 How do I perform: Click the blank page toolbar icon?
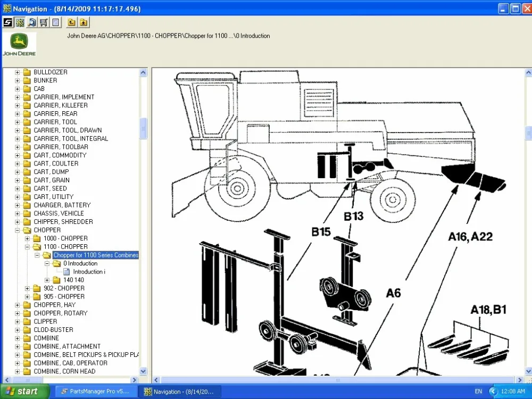[x=56, y=23]
